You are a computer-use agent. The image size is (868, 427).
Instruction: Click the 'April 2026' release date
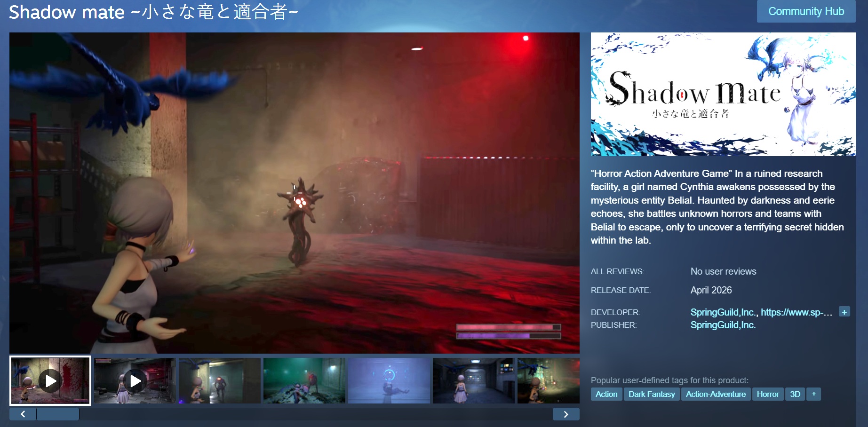click(x=711, y=290)
